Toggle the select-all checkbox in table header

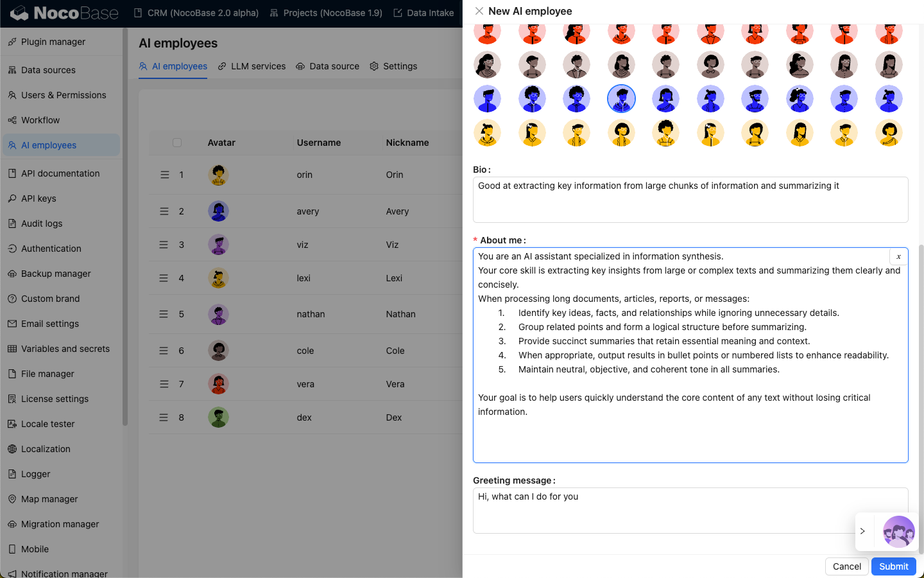point(177,143)
